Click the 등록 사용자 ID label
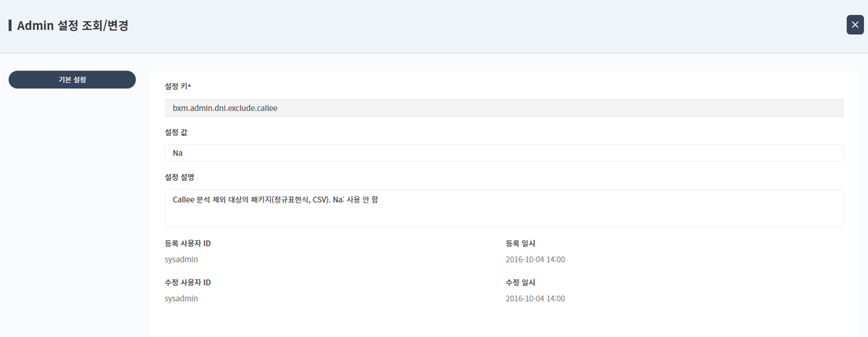The width and height of the screenshot is (868, 337). 188,244
